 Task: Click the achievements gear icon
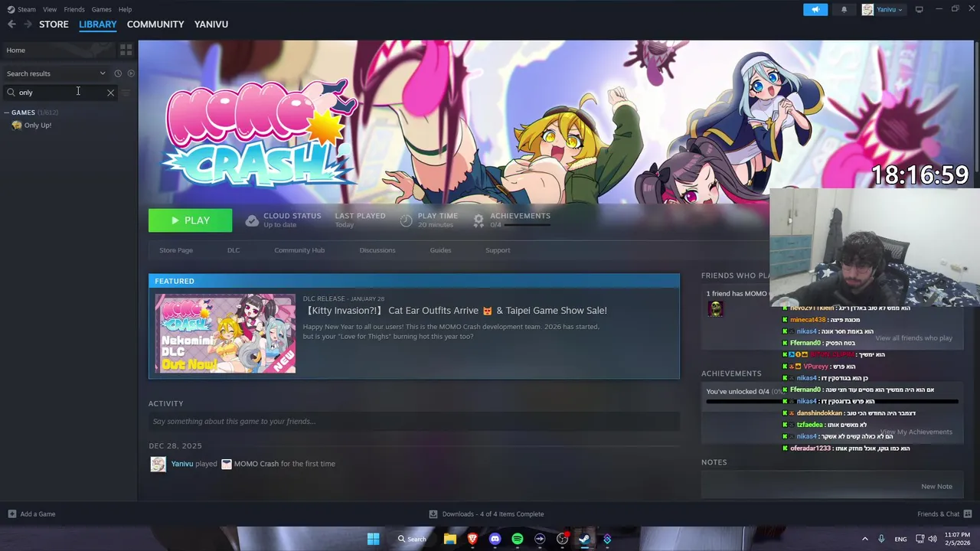(479, 220)
